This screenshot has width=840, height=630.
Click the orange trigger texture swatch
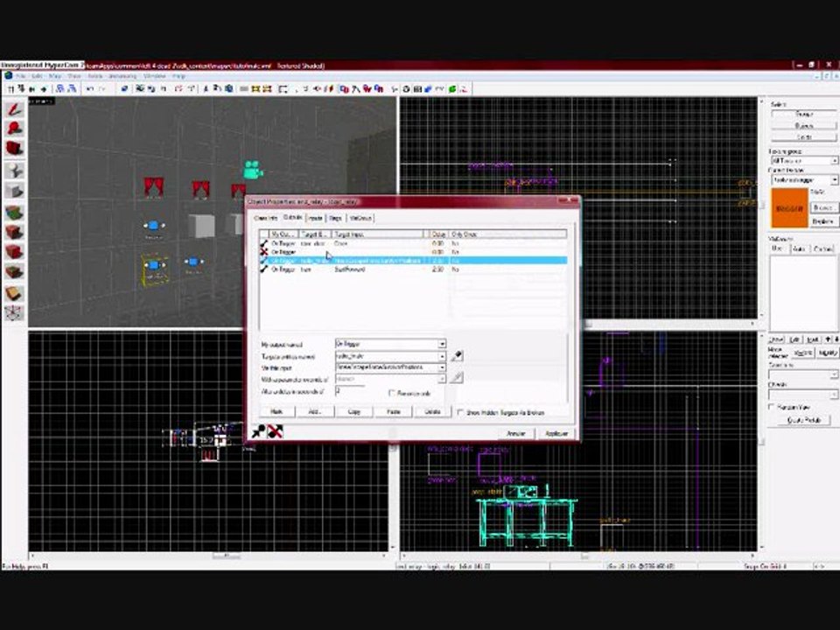[x=789, y=208]
